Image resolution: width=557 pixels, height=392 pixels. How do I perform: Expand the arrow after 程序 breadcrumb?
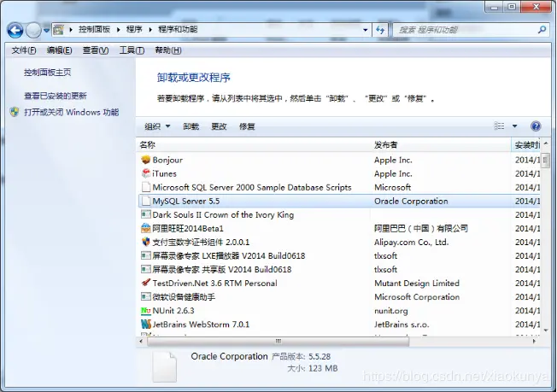tap(150, 30)
